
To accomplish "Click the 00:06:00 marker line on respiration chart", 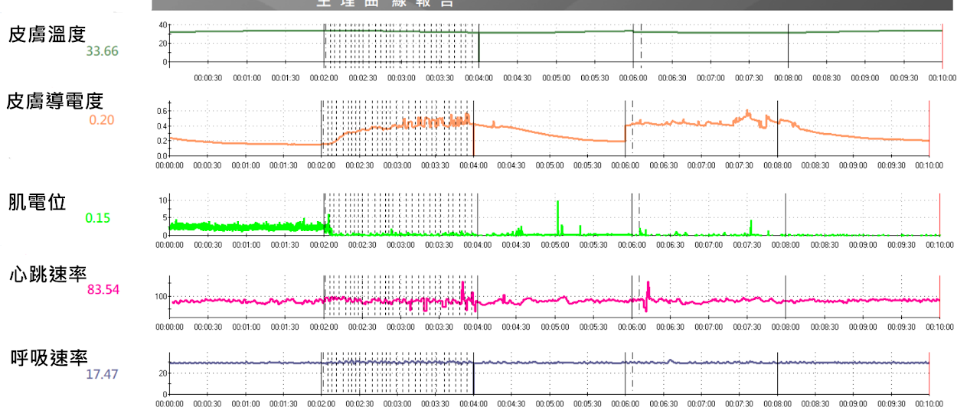I will [625, 375].
